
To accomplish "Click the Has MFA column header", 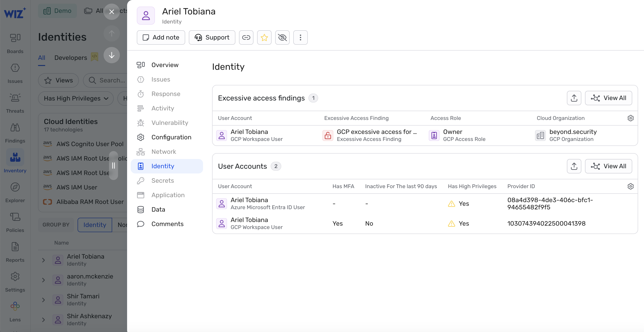I will pos(343,186).
